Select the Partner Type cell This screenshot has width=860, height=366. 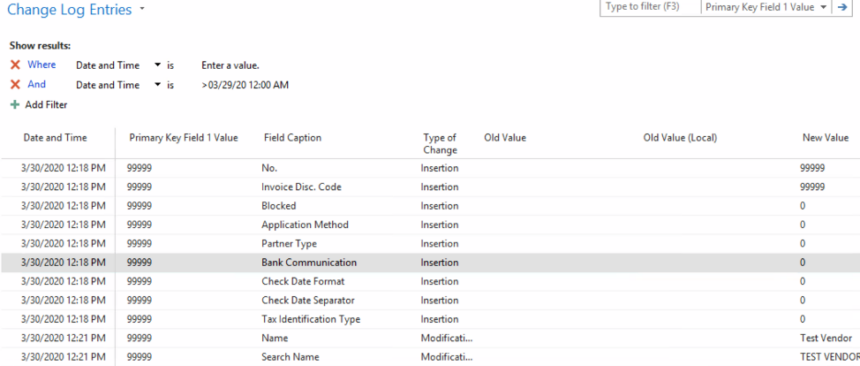[x=289, y=244]
